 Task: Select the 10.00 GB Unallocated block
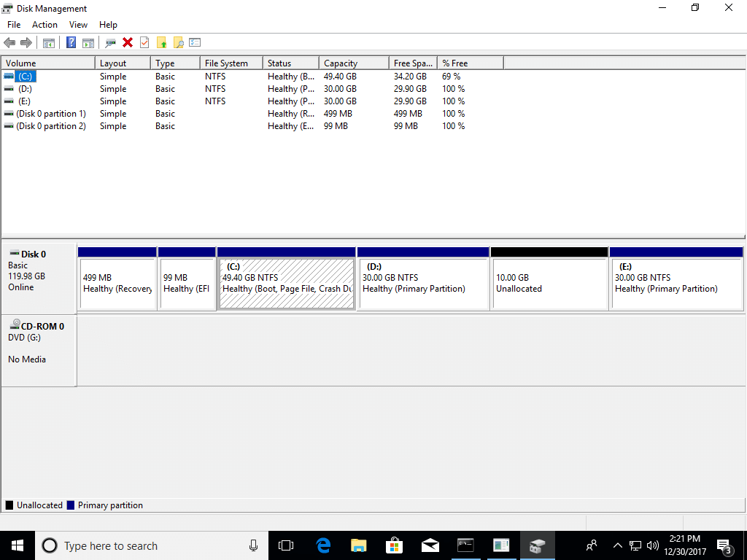[x=549, y=279]
